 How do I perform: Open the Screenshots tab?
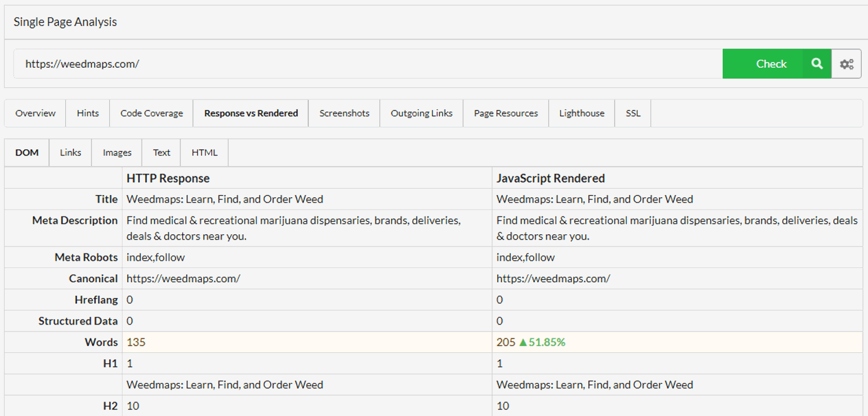pyautogui.click(x=344, y=113)
